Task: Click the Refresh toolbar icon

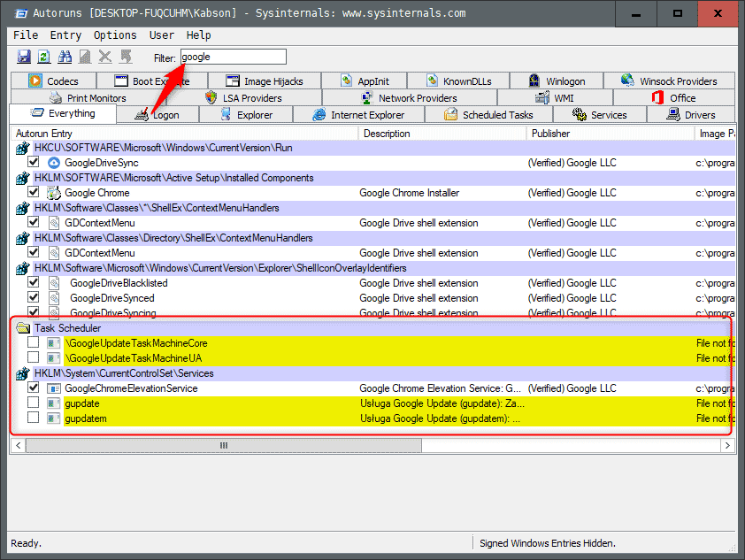Action: point(44,57)
